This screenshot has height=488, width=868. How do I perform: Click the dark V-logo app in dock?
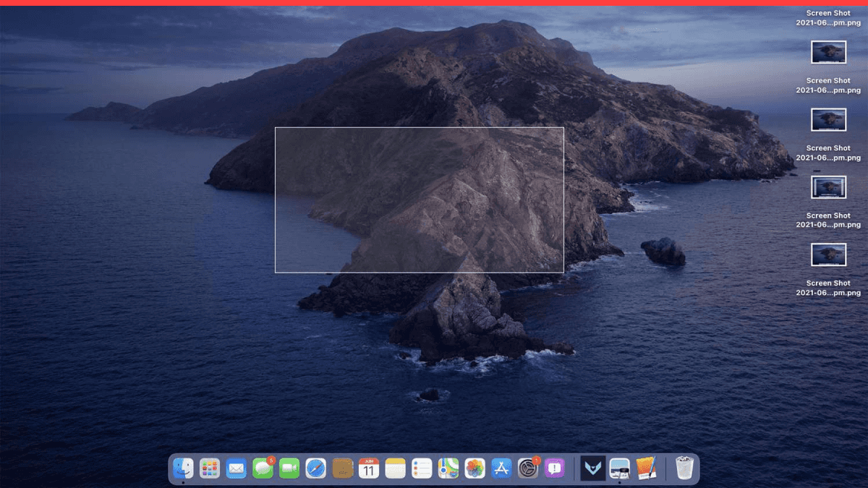[593, 468]
